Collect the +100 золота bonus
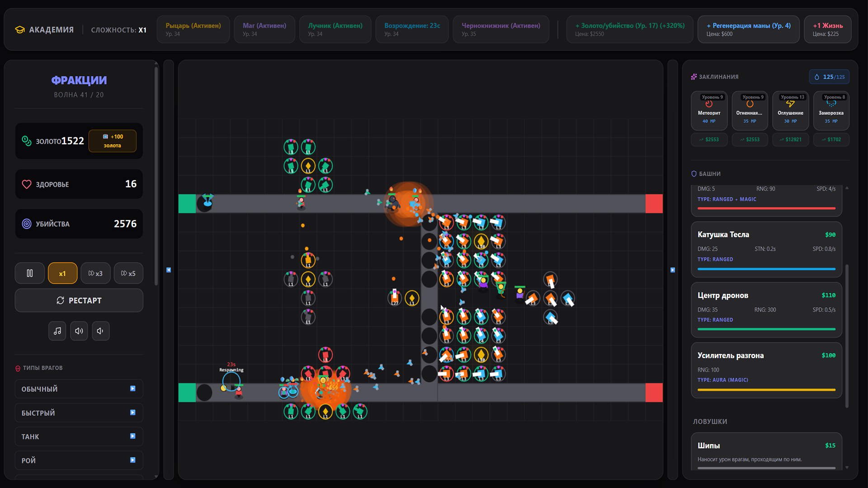The image size is (868, 488). (x=112, y=141)
